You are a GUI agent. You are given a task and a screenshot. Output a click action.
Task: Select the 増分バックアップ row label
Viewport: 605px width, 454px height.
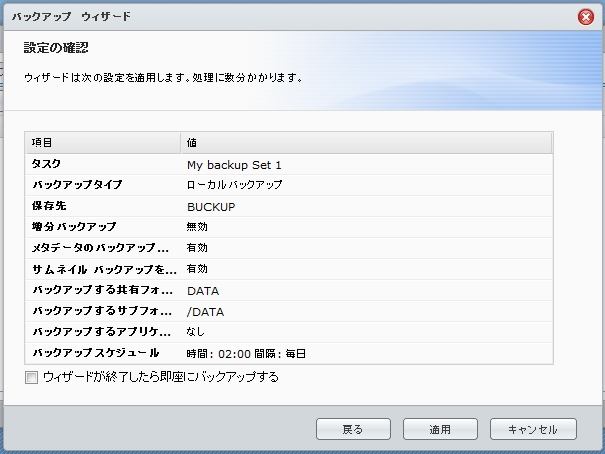click(74, 226)
